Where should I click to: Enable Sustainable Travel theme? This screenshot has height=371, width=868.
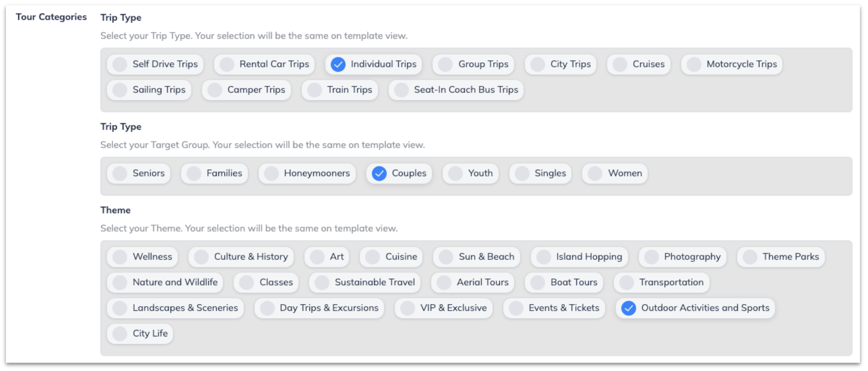pyautogui.click(x=365, y=283)
